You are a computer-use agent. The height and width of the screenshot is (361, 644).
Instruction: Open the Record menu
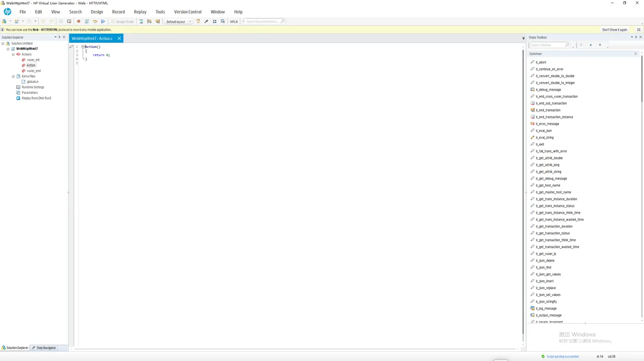(118, 12)
